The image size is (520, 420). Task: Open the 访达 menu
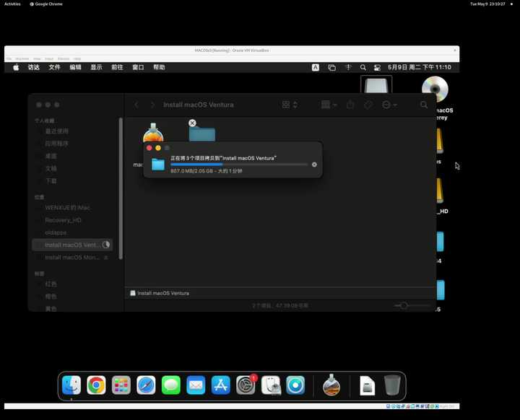[34, 67]
